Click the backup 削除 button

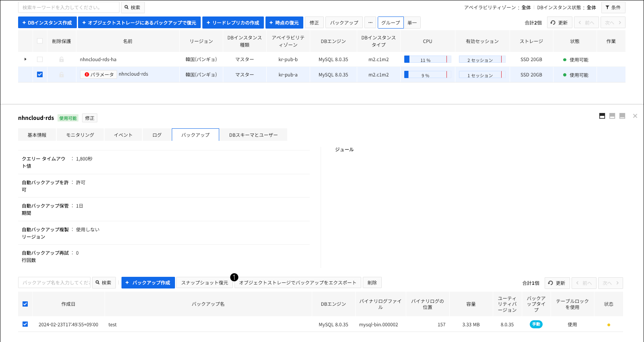(372, 283)
